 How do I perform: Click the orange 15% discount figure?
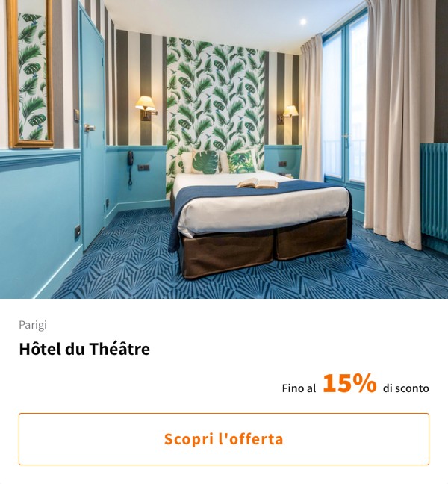[349, 383]
